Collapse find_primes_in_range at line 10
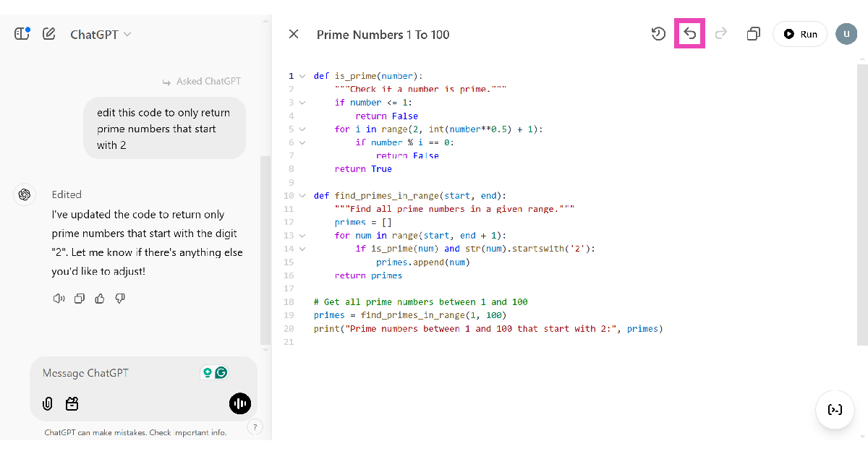The image size is (868, 454). (x=302, y=196)
